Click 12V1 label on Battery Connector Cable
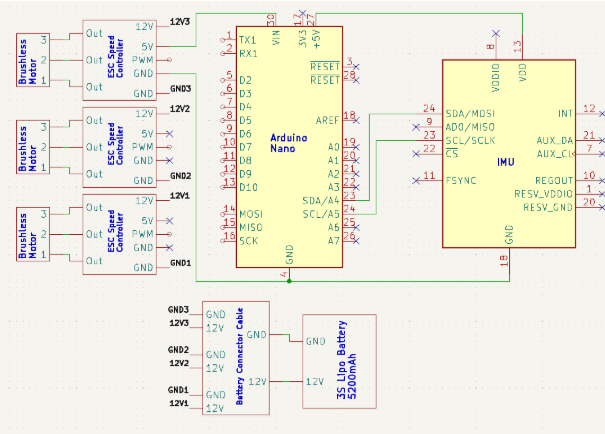This screenshot has width=605, height=434. click(179, 403)
